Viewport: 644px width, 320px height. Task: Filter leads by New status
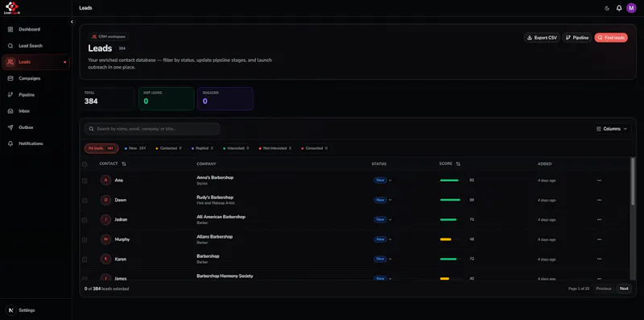pos(135,148)
